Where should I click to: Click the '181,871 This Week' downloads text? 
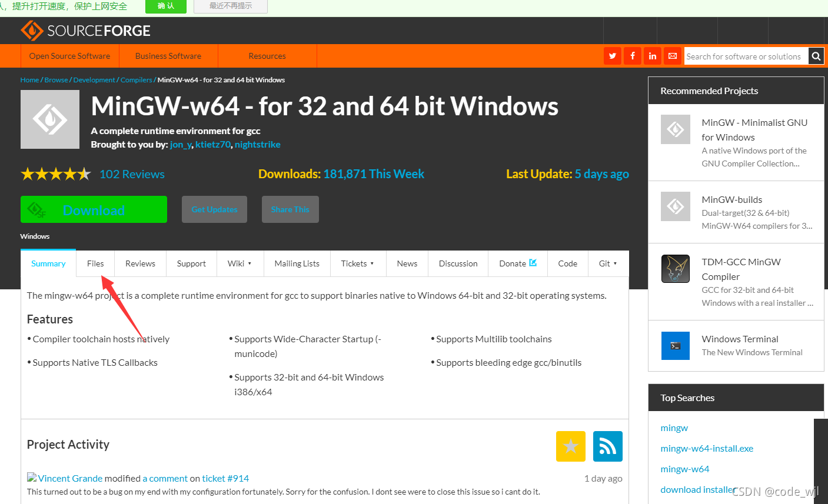(374, 174)
